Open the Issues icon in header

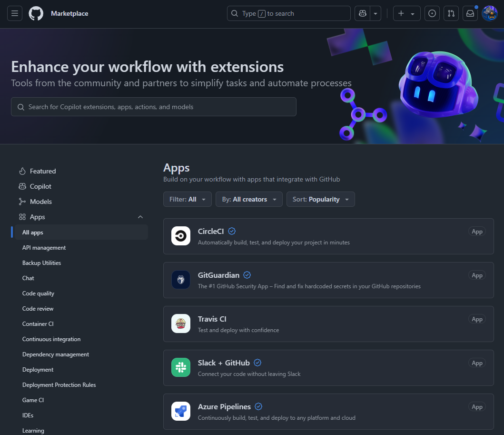click(432, 13)
